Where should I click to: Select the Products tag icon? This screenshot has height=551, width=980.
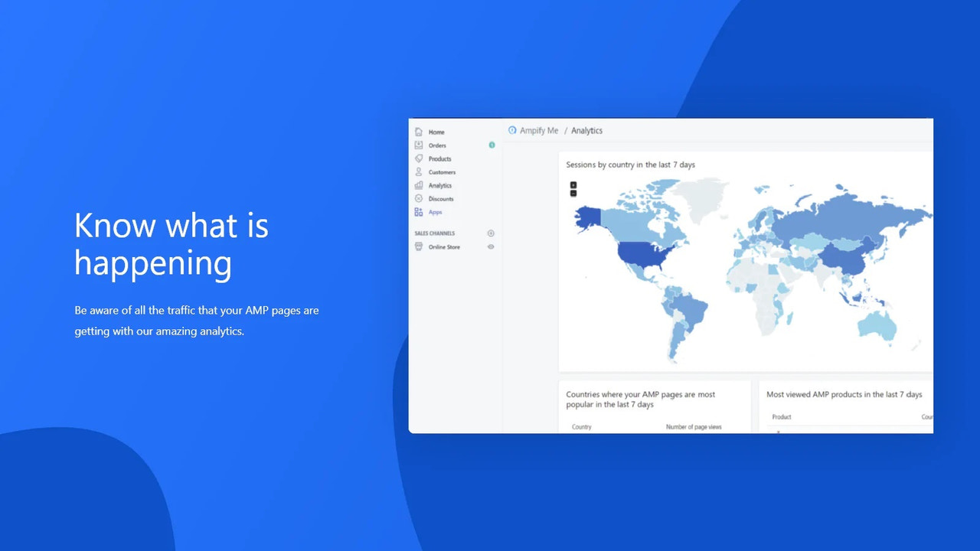(419, 158)
